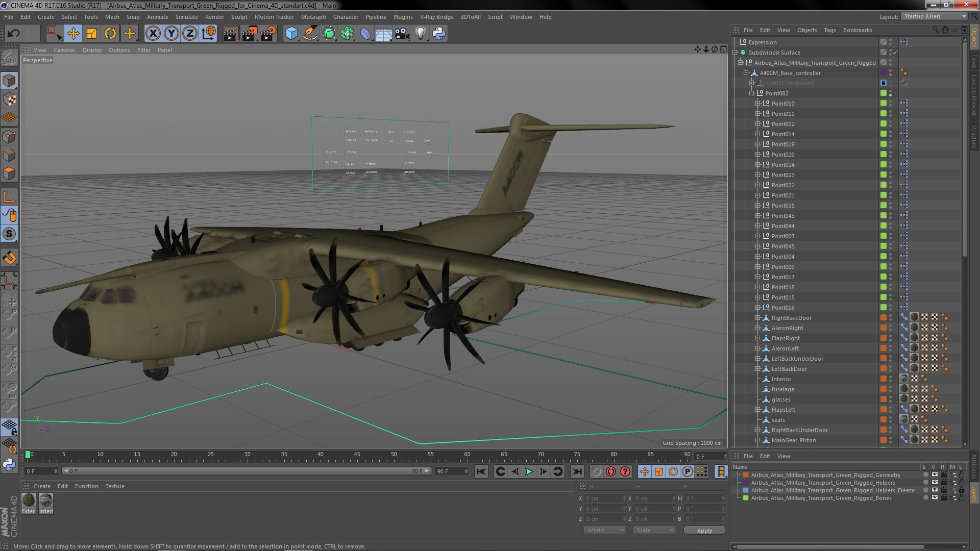Open the deformer object icon
The image size is (980, 551).
click(x=365, y=34)
